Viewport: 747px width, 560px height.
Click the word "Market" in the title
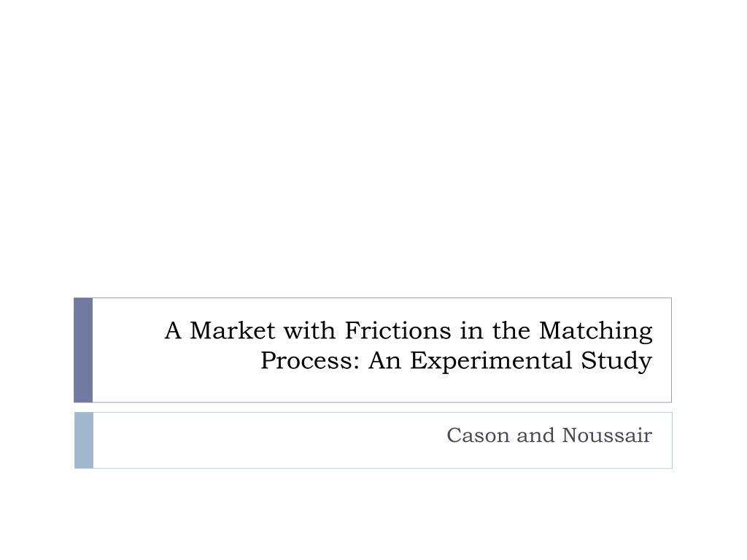[x=233, y=330]
